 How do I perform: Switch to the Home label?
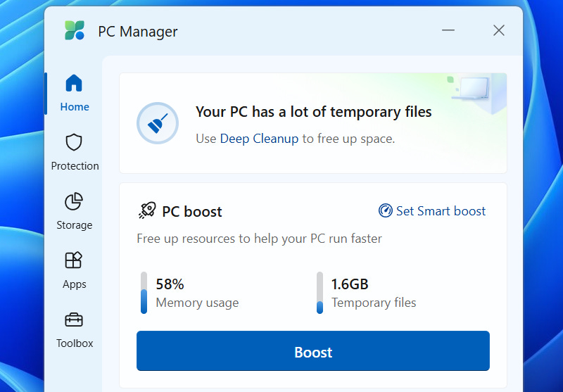pos(75,107)
